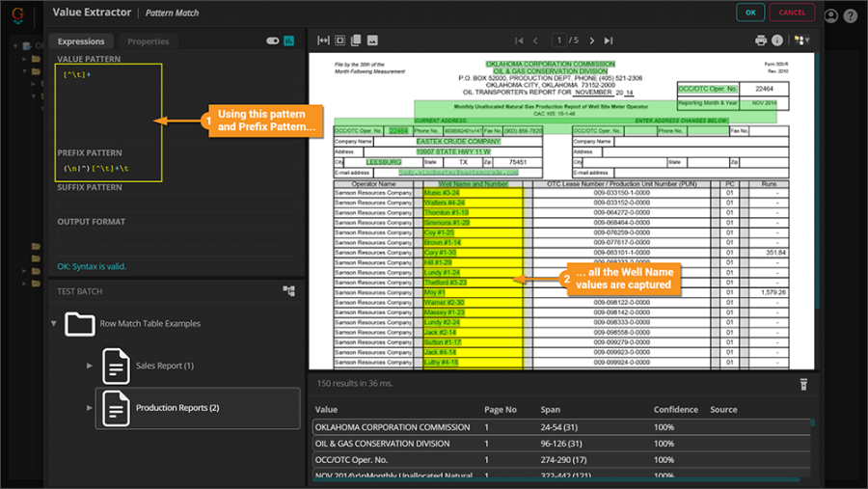
Task: Open the layers dropdown at viewer toolbar right
Action: [800, 41]
